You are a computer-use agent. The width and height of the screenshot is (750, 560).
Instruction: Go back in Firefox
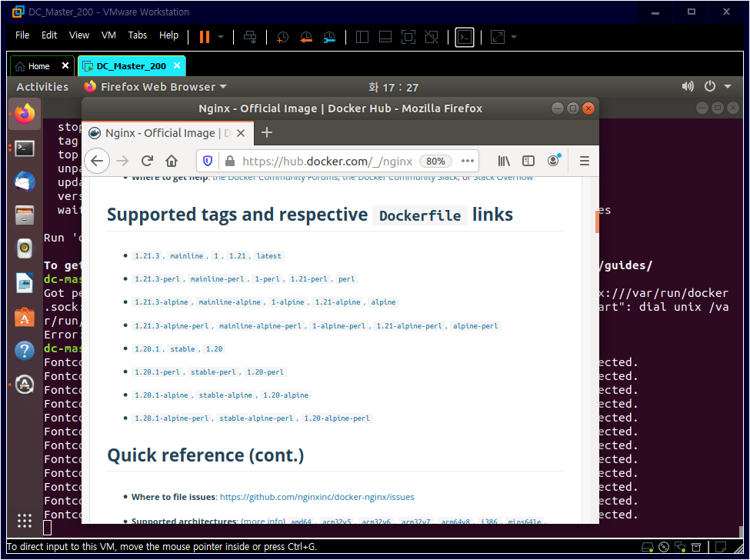[97, 162]
